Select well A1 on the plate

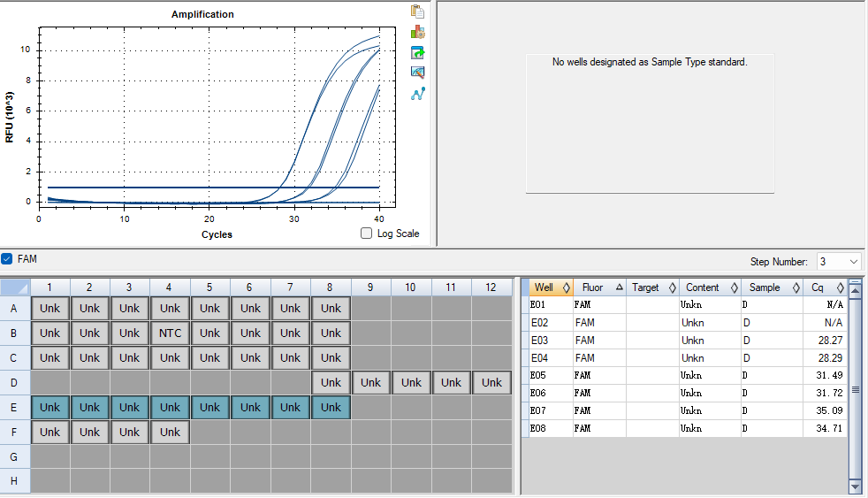pyautogui.click(x=49, y=308)
